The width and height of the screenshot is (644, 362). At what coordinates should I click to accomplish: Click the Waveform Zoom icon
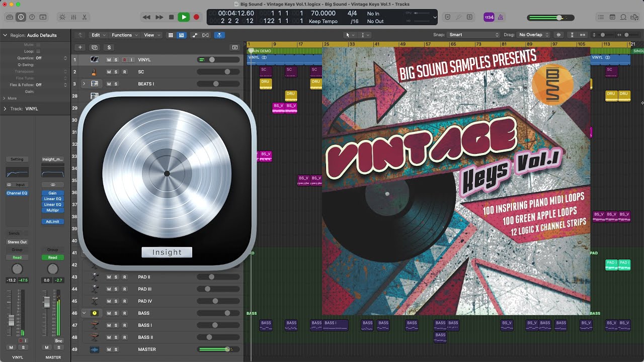[559, 35]
